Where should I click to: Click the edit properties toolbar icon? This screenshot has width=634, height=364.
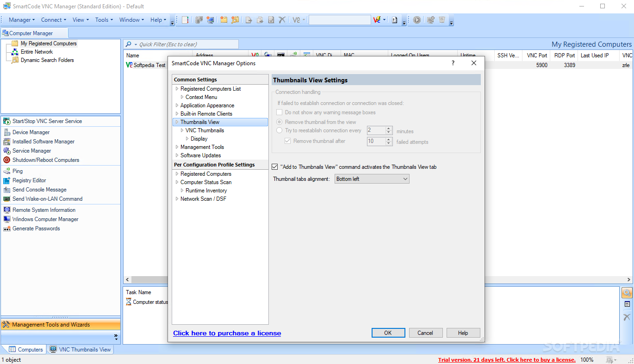tap(271, 20)
